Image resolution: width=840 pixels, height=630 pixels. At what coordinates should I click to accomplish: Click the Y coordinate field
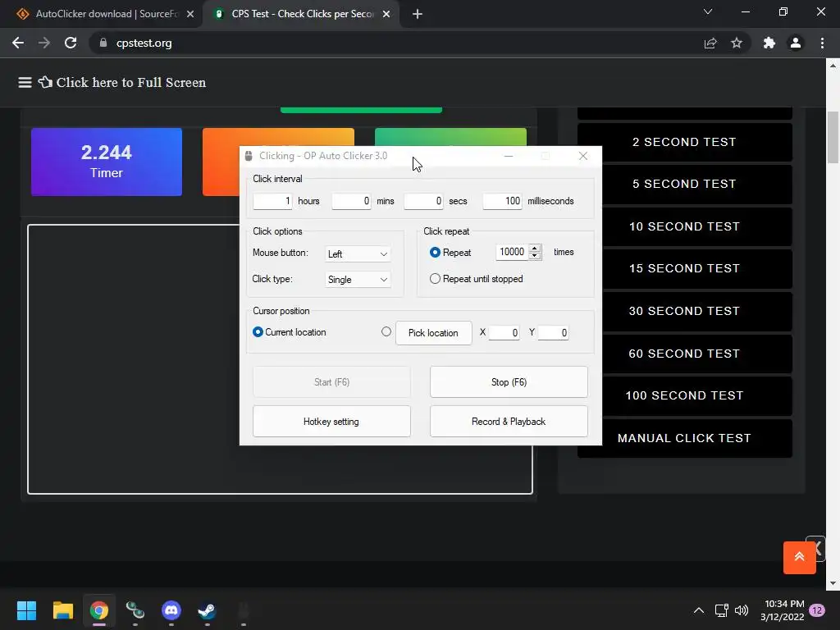tap(553, 333)
